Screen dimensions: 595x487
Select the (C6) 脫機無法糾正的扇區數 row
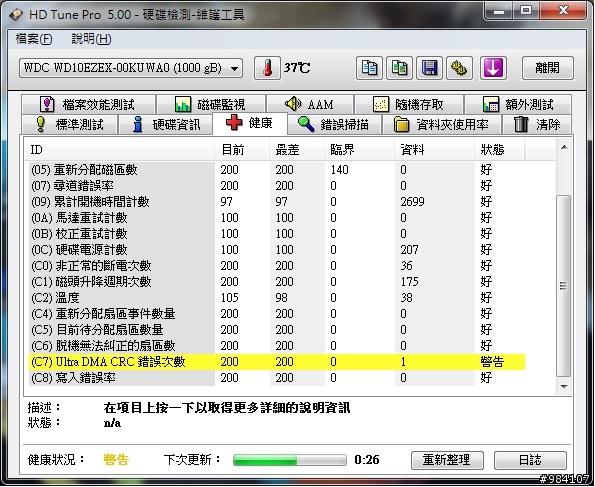(x=277, y=345)
